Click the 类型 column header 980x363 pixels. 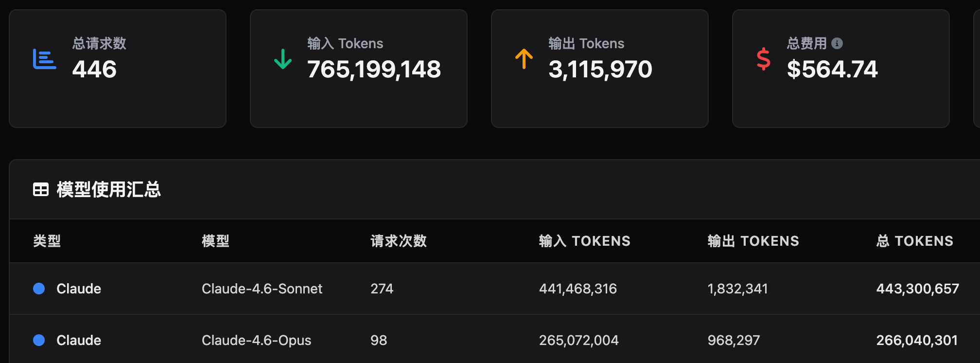pyautogui.click(x=47, y=241)
